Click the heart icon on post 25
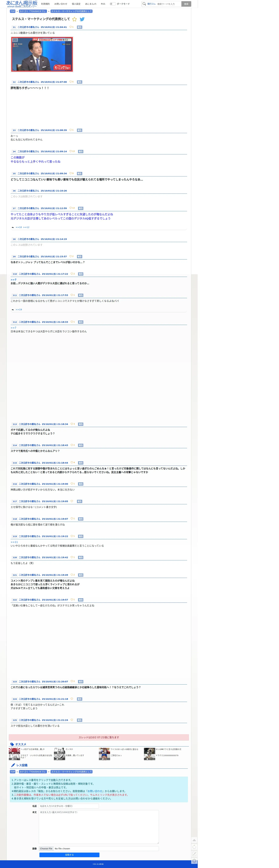Image resolution: width=279 pixels, height=868 pixels. coord(72,720)
